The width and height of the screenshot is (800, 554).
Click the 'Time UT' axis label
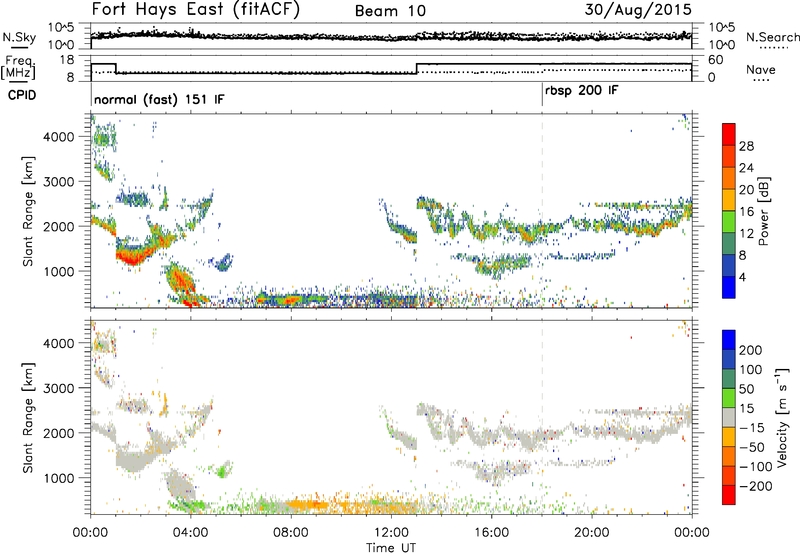click(391, 548)
